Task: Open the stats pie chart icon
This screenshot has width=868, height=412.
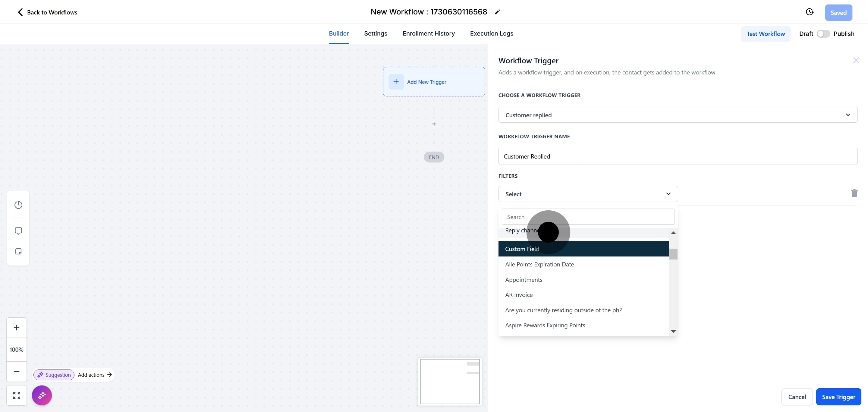Action: point(18,205)
